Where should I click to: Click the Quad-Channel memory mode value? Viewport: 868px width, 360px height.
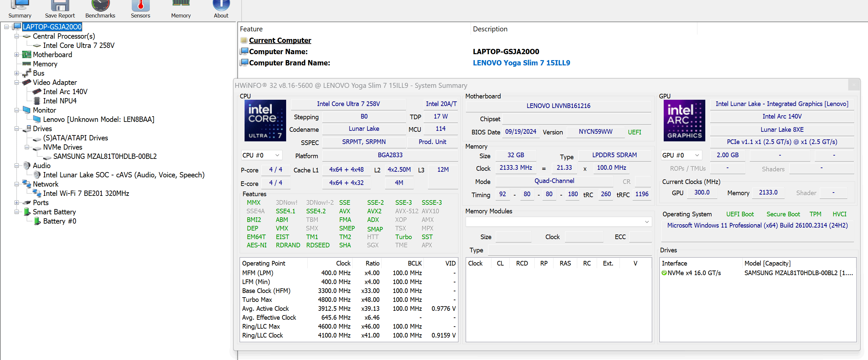click(554, 181)
